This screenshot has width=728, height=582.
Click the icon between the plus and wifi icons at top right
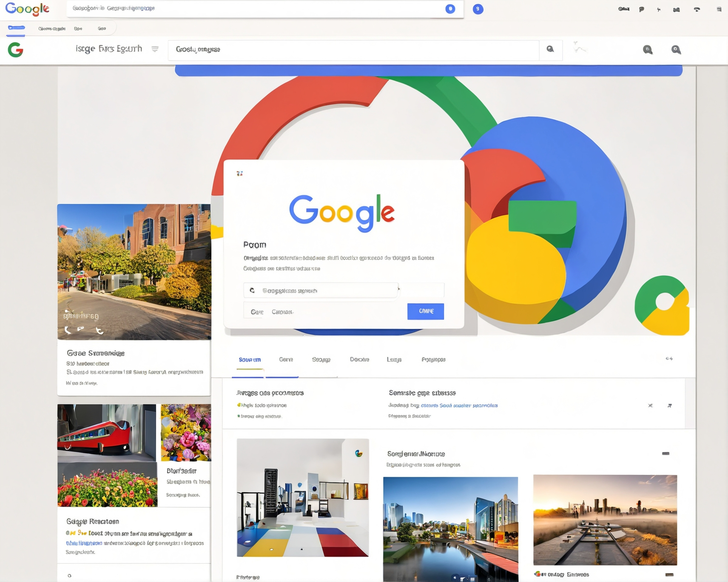pos(677,9)
